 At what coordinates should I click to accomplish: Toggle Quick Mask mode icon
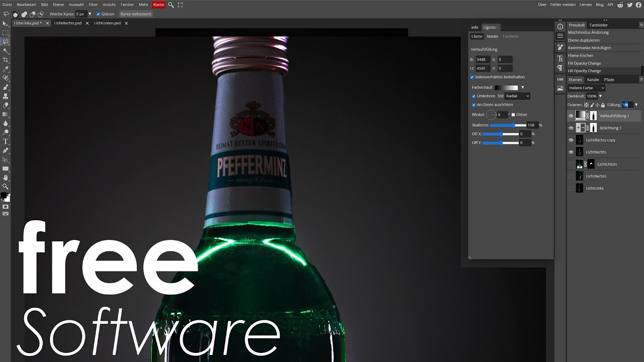point(6,207)
